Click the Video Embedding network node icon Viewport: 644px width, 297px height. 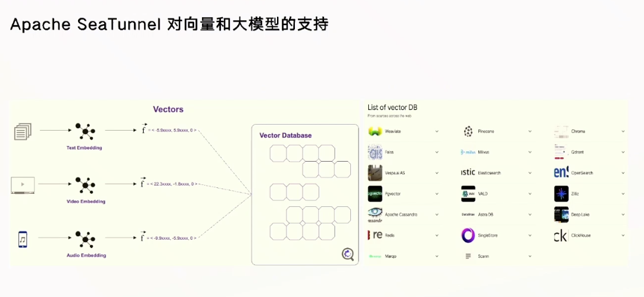(x=85, y=185)
